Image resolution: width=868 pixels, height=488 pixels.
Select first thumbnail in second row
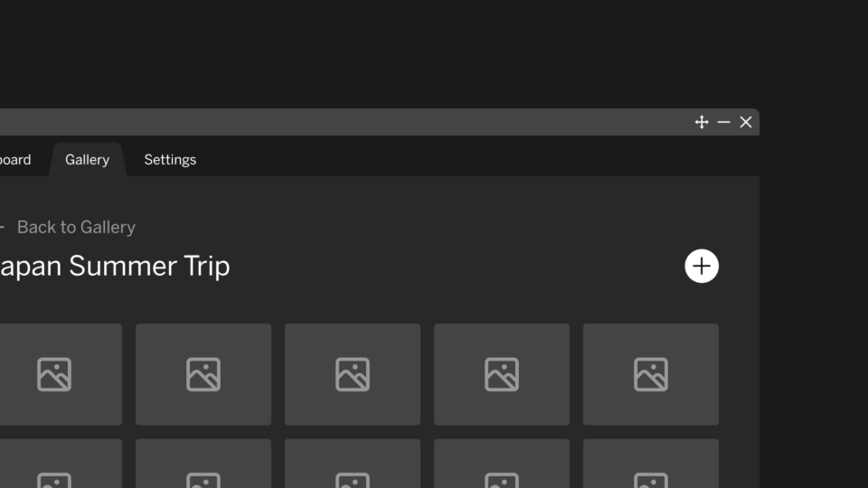[61, 464]
